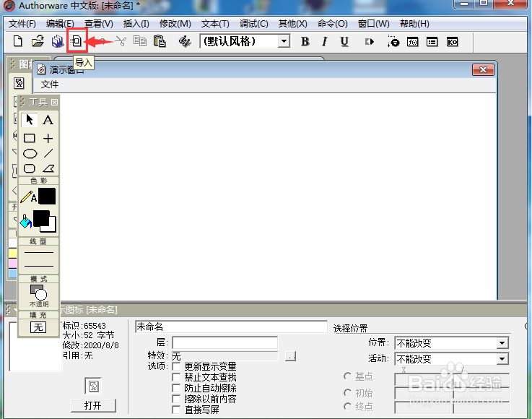Image resolution: width=532 pixels, height=419 pixels.
Task: Enable 直接写屏 checkbox
Action: pos(176,410)
